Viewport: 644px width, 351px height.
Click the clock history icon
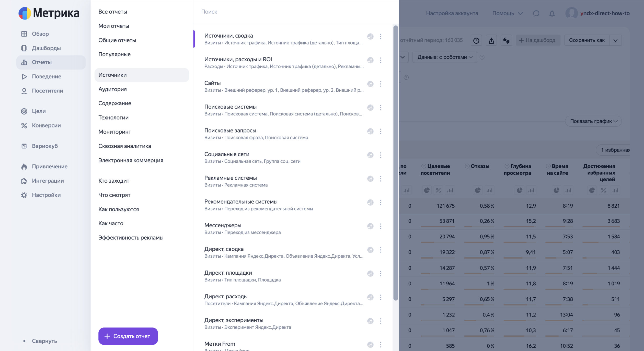tap(476, 40)
